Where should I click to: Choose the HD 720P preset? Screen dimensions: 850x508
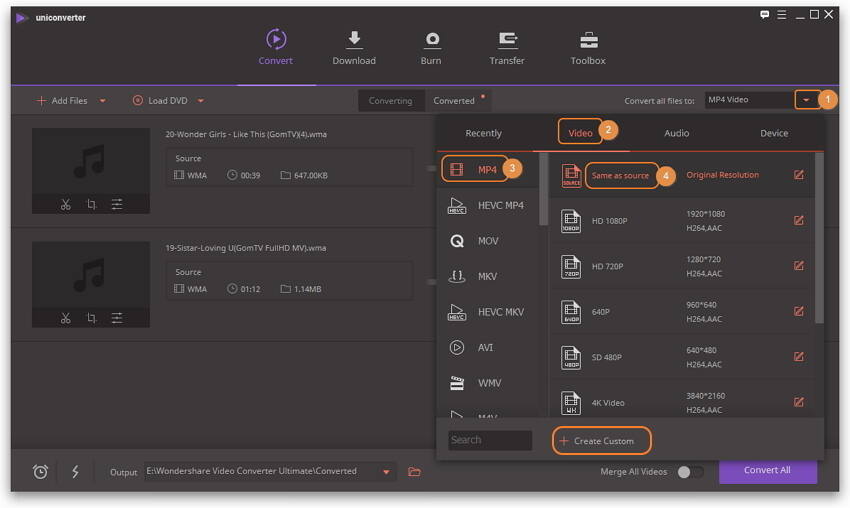pos(680,266)
